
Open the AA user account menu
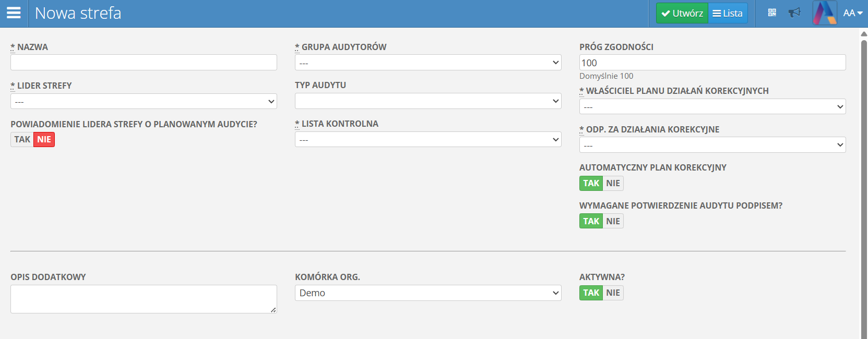(852, 13)
